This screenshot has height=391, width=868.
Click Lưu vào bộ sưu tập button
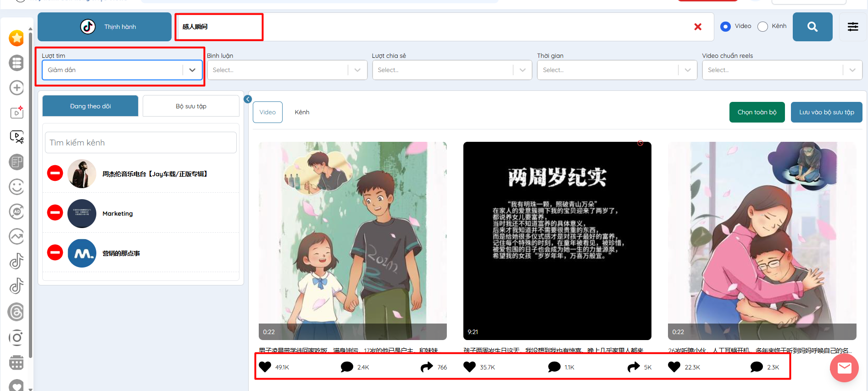click(827, 112)
